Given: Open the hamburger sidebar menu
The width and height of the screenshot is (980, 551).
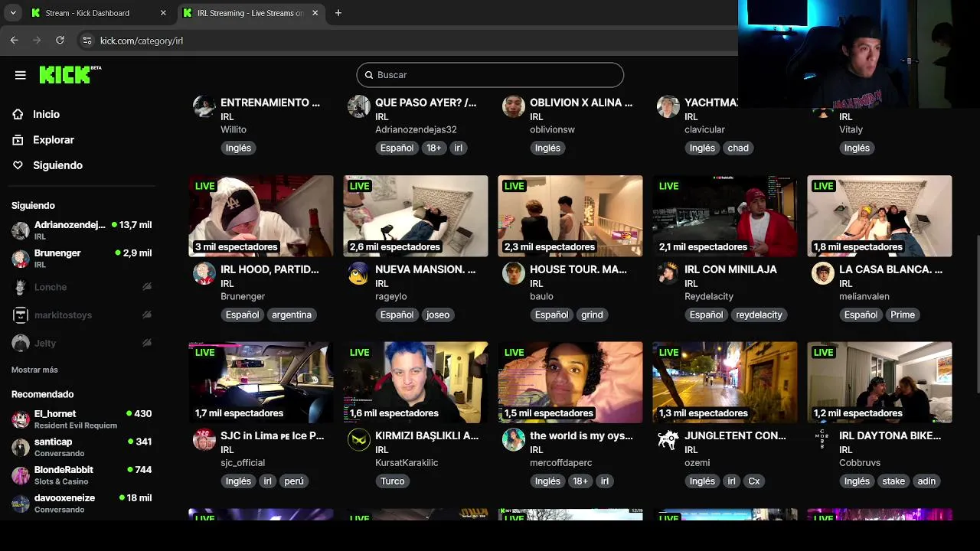Looking at the screenshot, I should pyautogui.click(x=21, y=75).
